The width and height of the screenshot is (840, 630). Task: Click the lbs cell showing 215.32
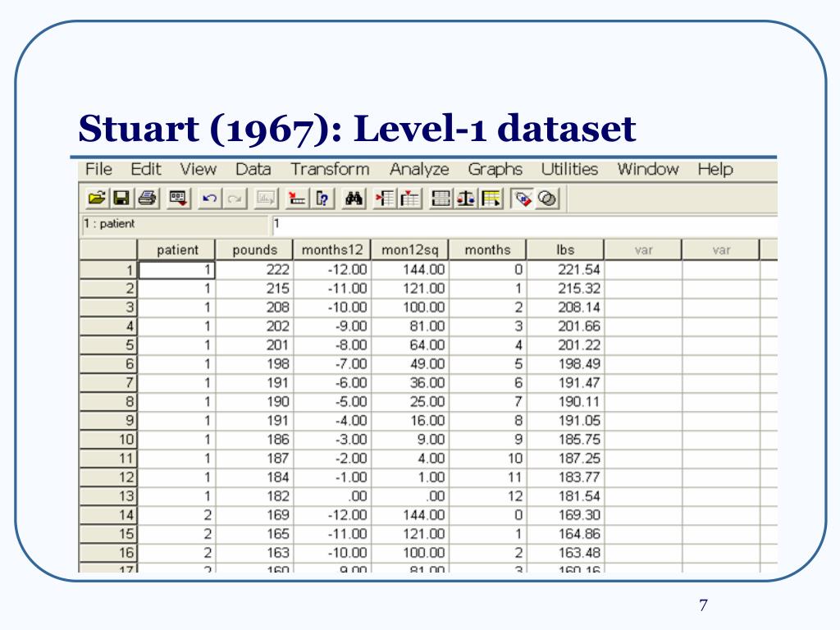[x=565, y=289]
